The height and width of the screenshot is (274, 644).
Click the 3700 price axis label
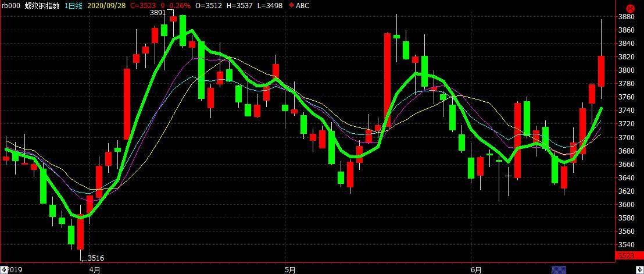point(625,137)
